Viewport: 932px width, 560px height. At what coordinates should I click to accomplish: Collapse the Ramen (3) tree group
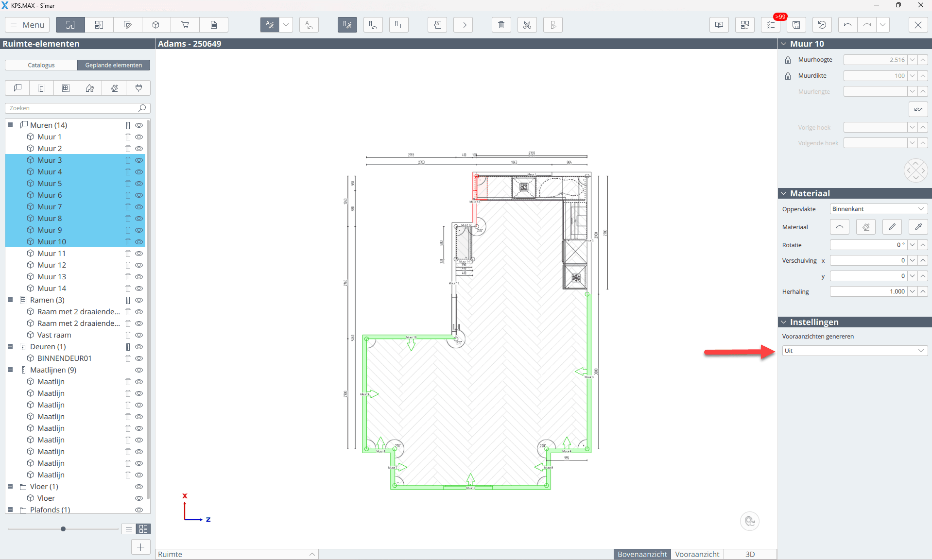(10, 300)
